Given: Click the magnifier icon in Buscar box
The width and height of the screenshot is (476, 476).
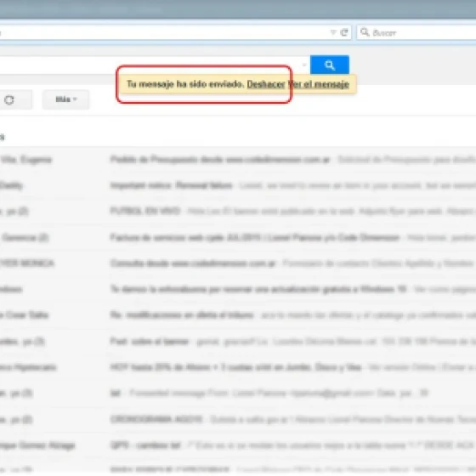Looking at the screenshot, I should (x=365, y=32).
